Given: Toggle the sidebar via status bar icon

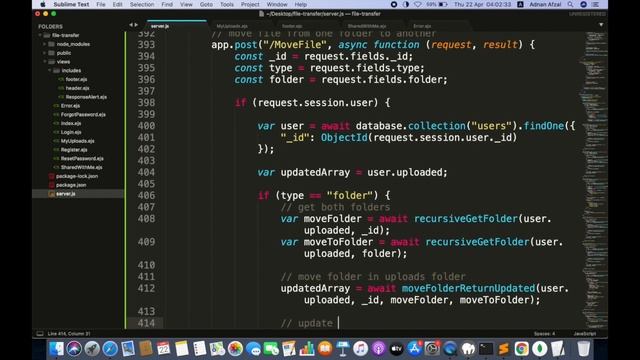Looking at the screenshot, I should (x=40, y=333).
